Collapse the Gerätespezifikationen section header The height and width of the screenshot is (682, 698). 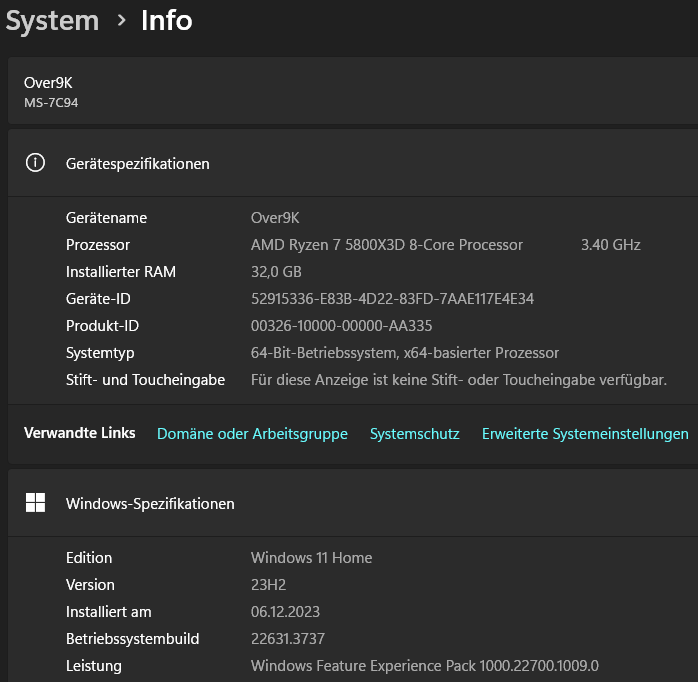tap(350, 163)
